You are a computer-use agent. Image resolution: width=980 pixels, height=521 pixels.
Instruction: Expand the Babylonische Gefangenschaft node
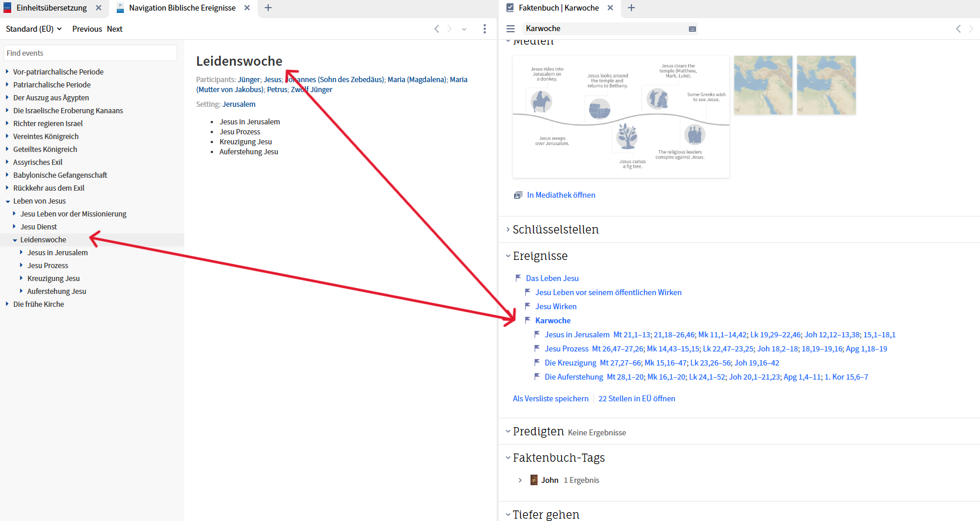pos(7,175)
